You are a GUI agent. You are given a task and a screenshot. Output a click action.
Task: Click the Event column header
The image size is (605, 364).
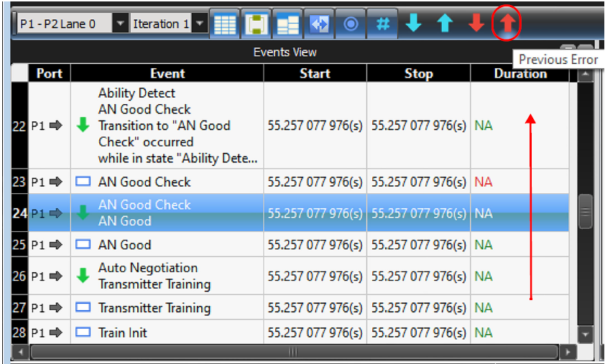(x=167, y=73)
